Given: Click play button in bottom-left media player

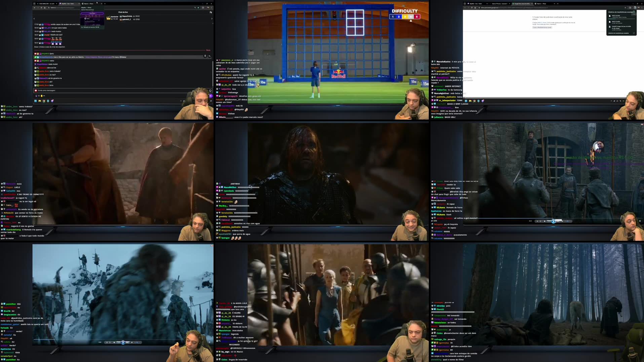Looking at the screenshot, I should 123,342.
